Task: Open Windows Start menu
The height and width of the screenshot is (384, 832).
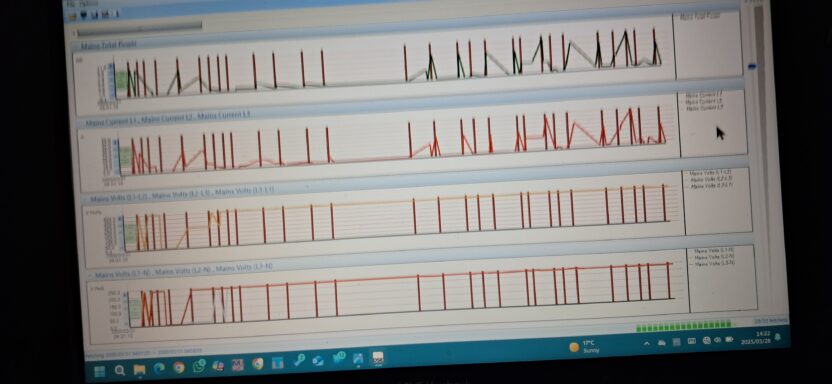Action: [x=100, y=371]
